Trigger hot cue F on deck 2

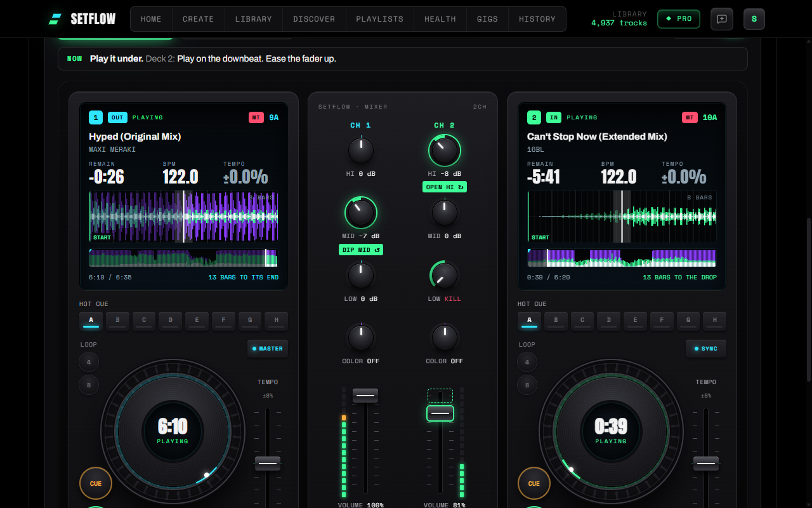coord(662,321)
